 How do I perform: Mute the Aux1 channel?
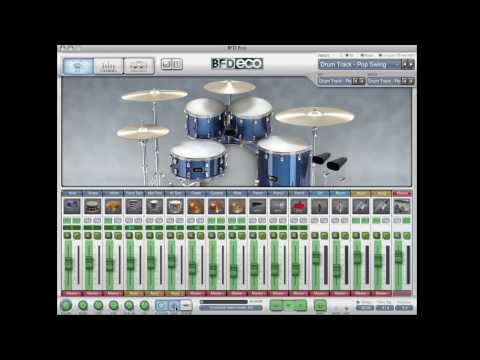point(357,235)
